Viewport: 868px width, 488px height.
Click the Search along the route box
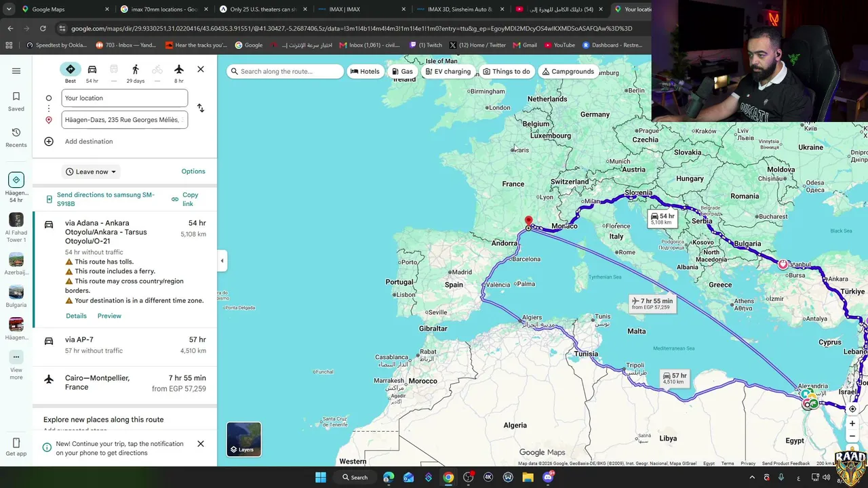(285, 71)
